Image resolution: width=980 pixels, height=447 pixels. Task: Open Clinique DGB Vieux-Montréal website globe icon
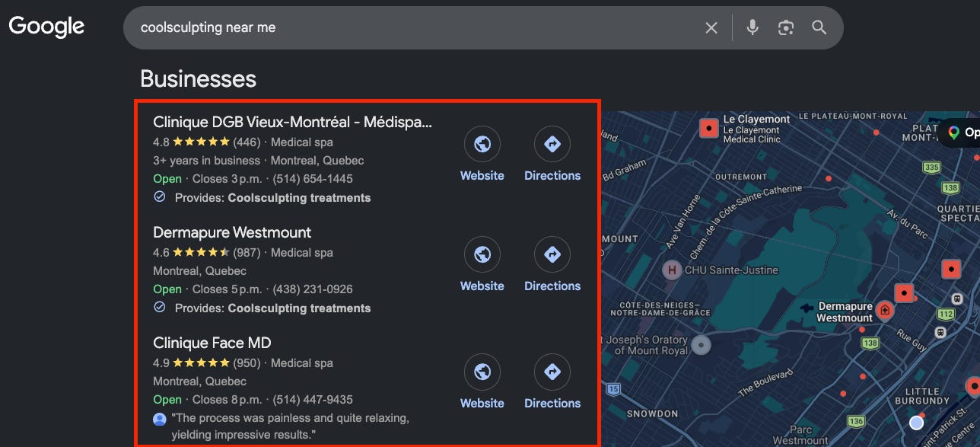click(482, 144)
